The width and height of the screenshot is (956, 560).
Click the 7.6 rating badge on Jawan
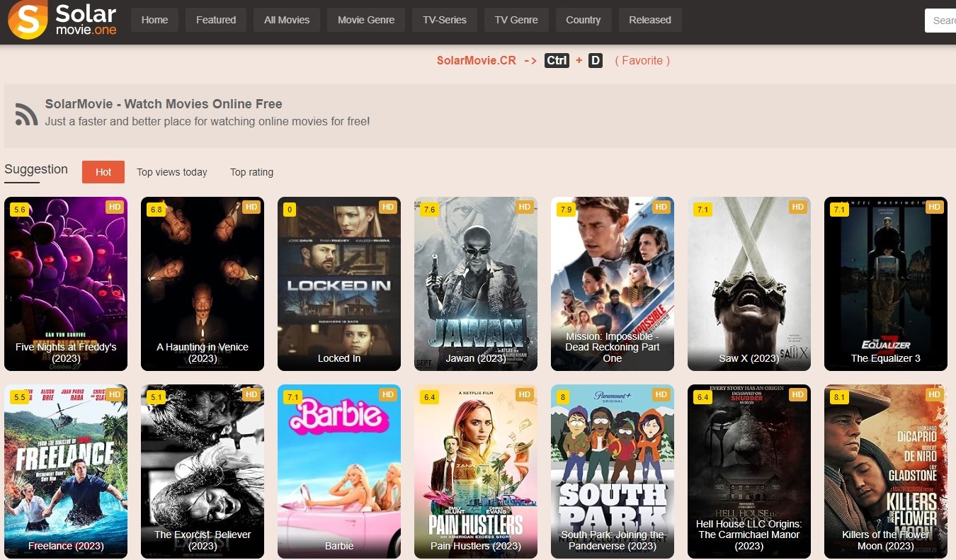pos(429,210)
